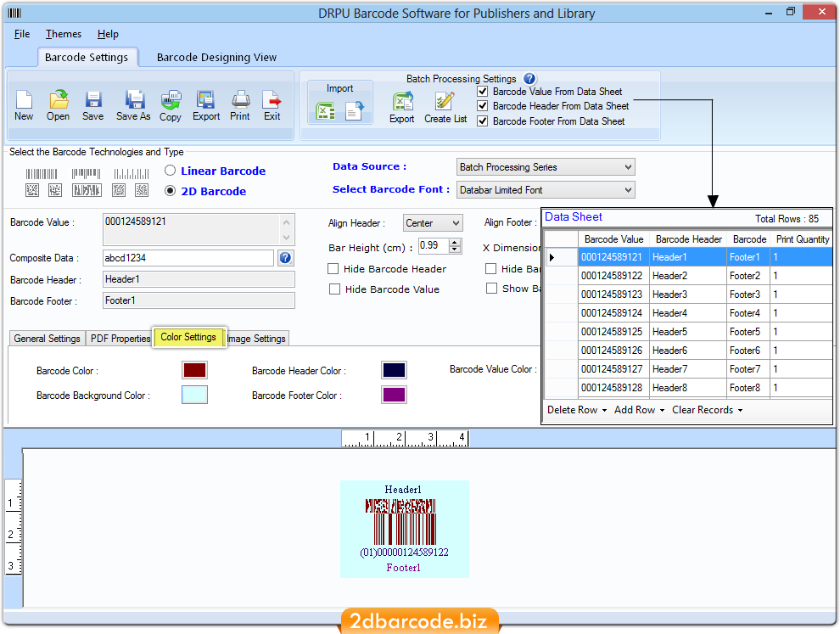Click the Batch Processing Export icon
Screen dimensions: 840x634
[x=402, y=101]
